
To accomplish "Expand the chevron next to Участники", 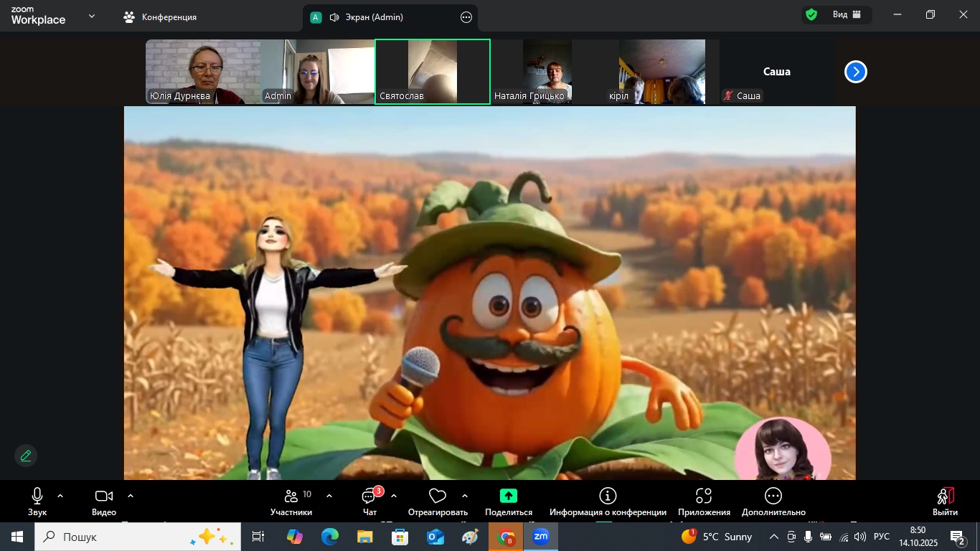I will click(x=329, y=496).
